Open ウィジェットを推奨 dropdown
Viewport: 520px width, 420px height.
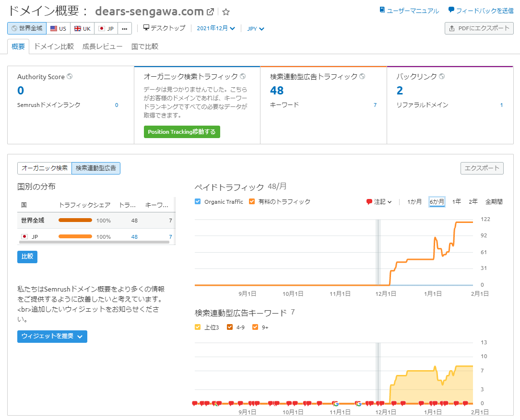[52, 337]
